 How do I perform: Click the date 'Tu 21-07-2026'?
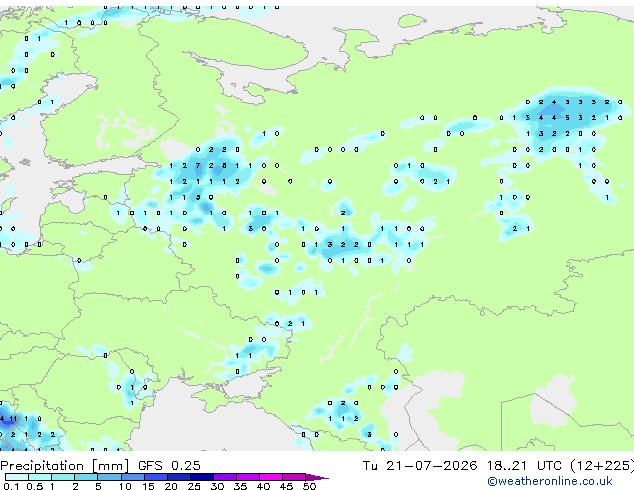(420, 466)
